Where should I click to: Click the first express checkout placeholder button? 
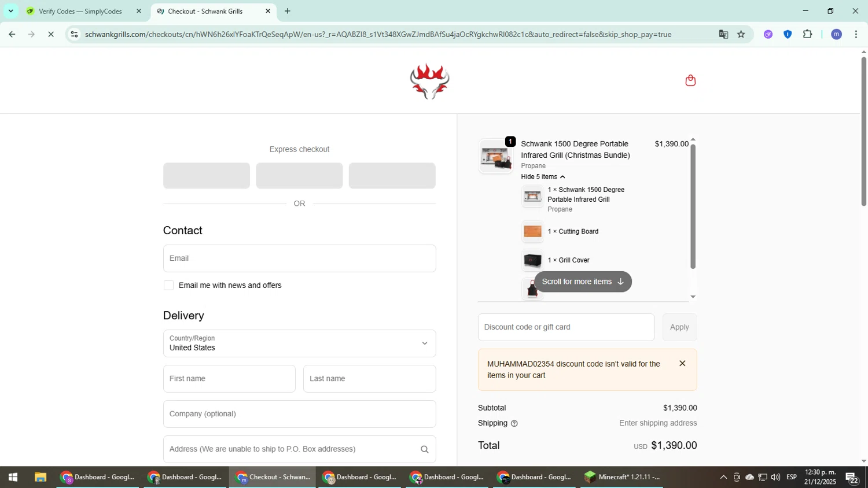[x=207, y=176]
